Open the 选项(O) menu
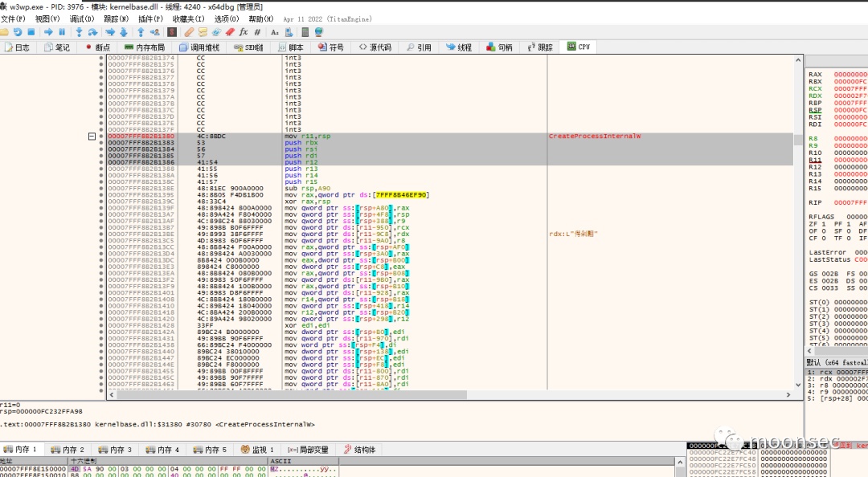Screen dimensions: 868x477 (227, 18)
